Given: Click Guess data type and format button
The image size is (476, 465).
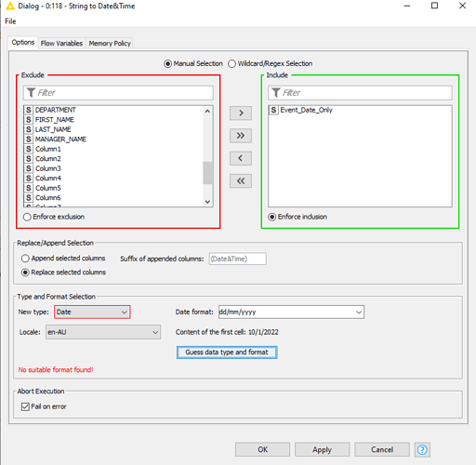Looking at the screenshot, I should pos(227,352).
